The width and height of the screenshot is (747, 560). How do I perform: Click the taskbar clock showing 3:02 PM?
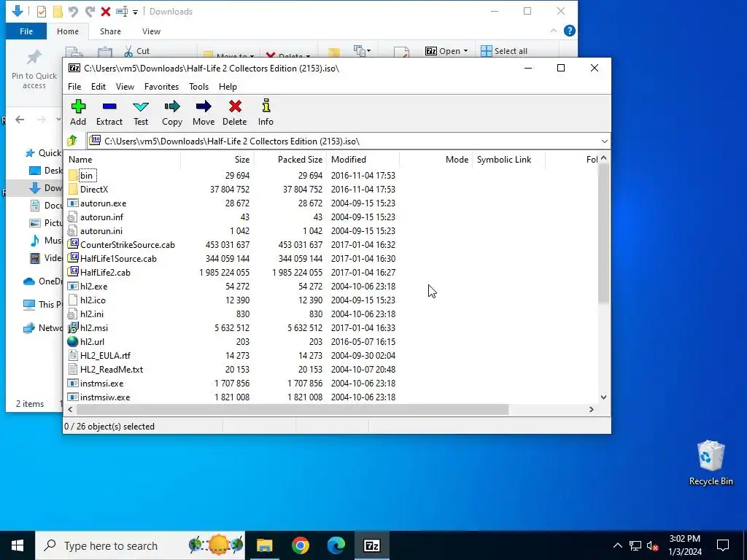684,545
